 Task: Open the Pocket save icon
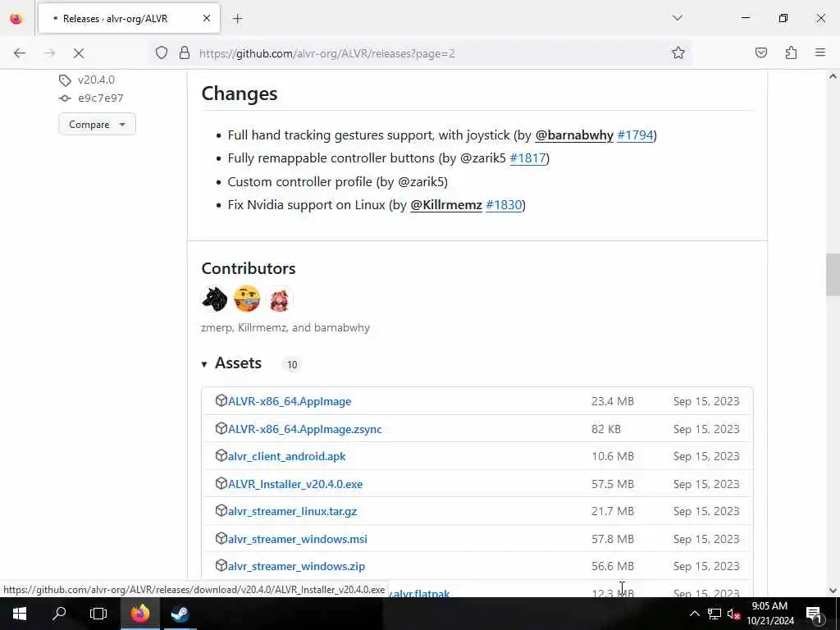click(760, 53)
